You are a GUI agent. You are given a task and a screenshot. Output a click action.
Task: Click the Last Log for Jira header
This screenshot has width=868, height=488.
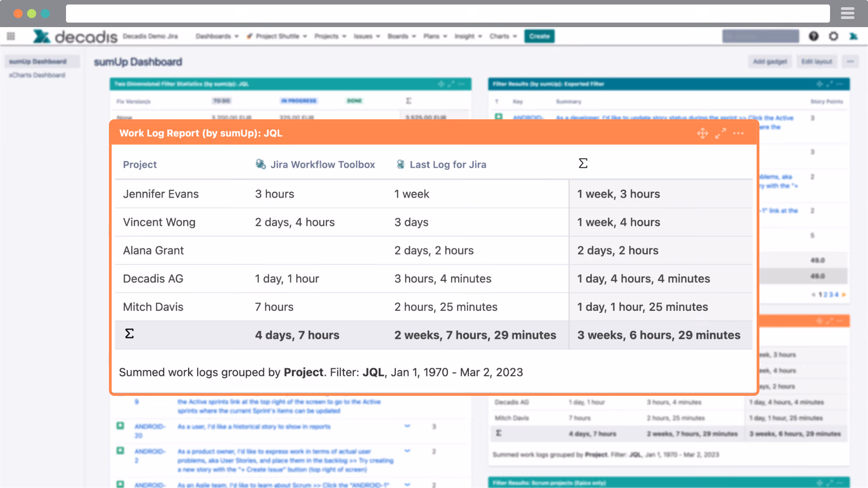[x=448, y=164]
